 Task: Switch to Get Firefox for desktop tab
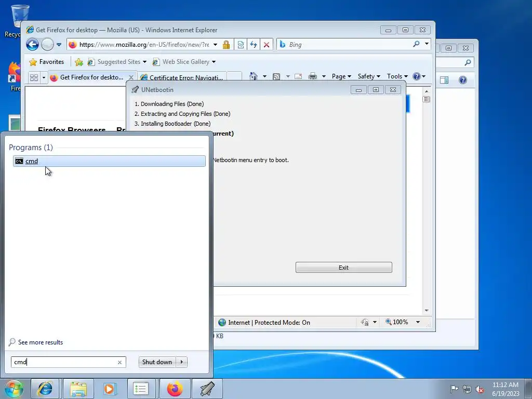(87, 77)
